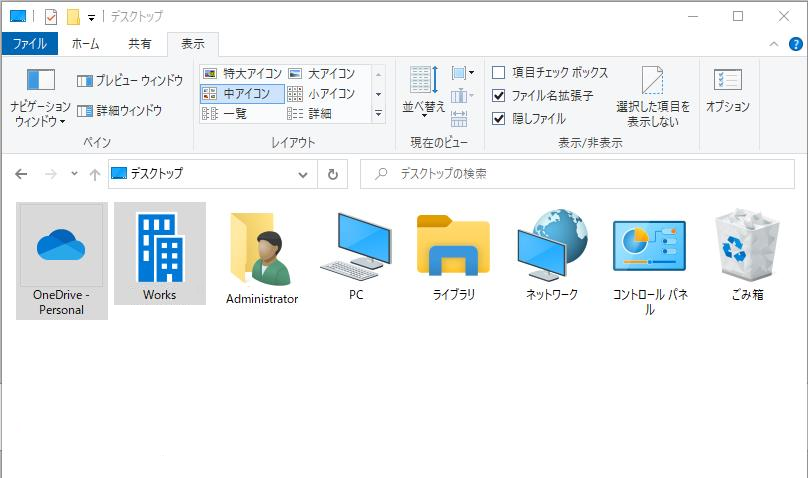
Task: Open Explorer help question mark
Action: [x=796, y=44]
